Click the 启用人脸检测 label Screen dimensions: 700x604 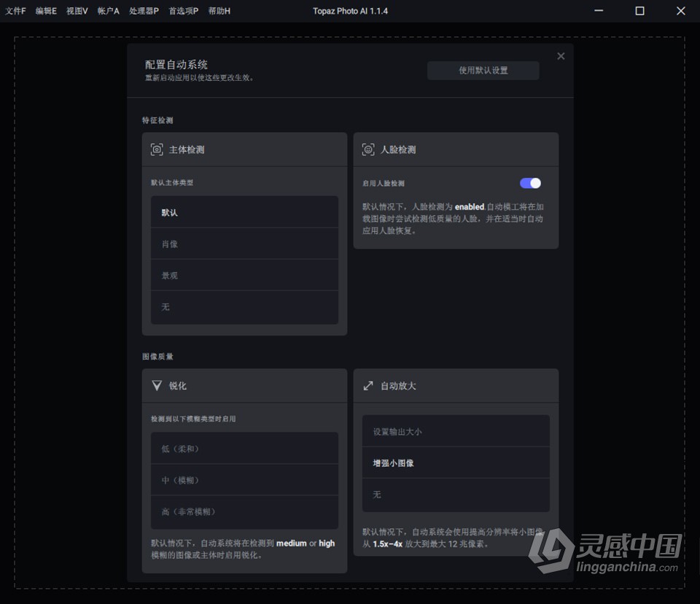click(x=383, y=183)
